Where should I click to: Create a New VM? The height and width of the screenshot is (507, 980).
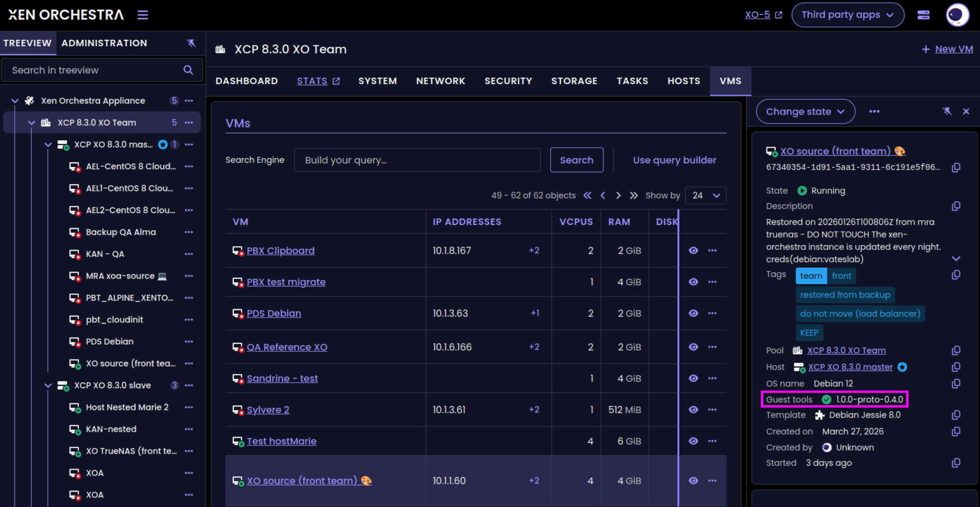point(947,49)
